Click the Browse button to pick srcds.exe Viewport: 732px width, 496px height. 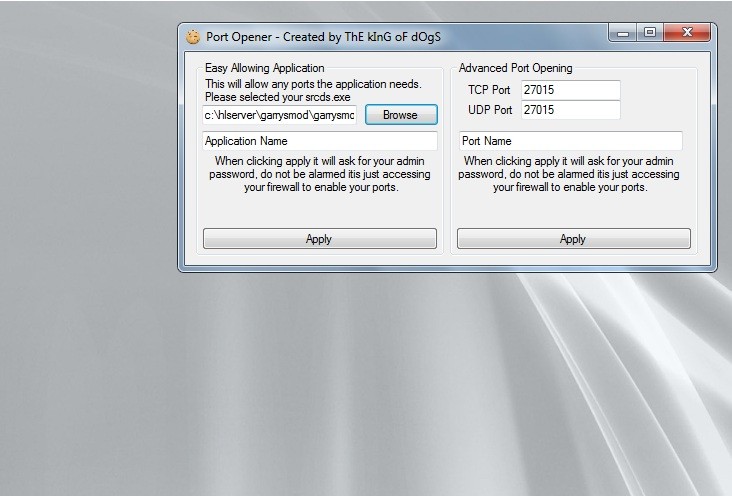coord(400,115)
